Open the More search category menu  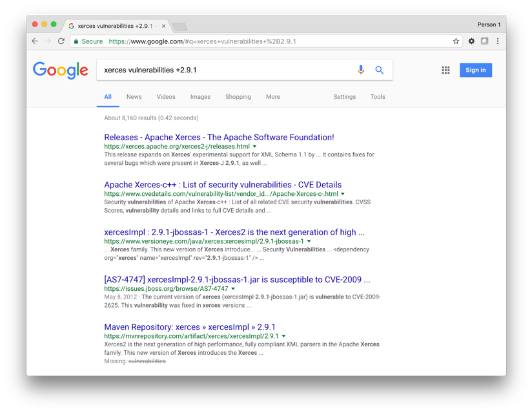[272, 97]
